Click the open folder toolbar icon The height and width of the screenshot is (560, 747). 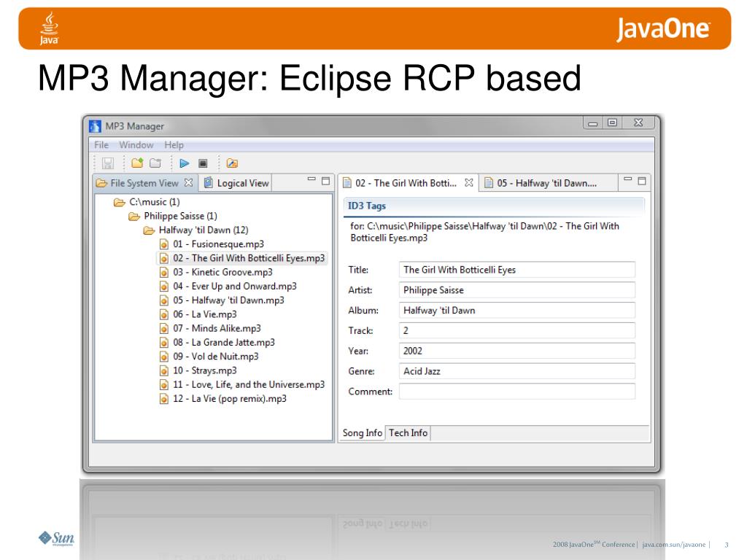[x=155, y=163]
